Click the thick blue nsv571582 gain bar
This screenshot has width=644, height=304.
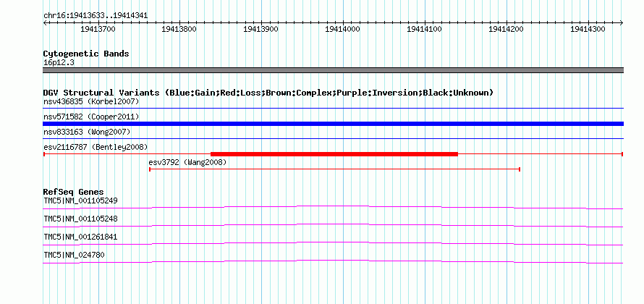[x=333, y=124]
